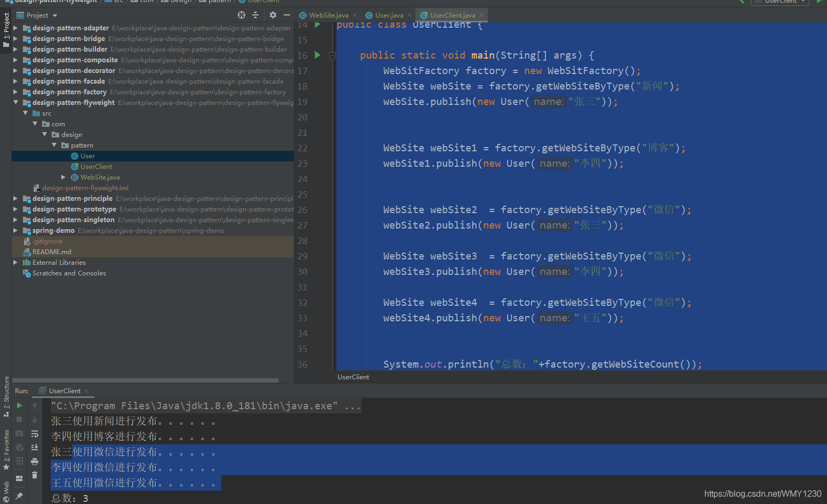The width and height of the screenshot is (827, 504).
Task: Select the design-pattern-prototype module
Action: (74, 209)
